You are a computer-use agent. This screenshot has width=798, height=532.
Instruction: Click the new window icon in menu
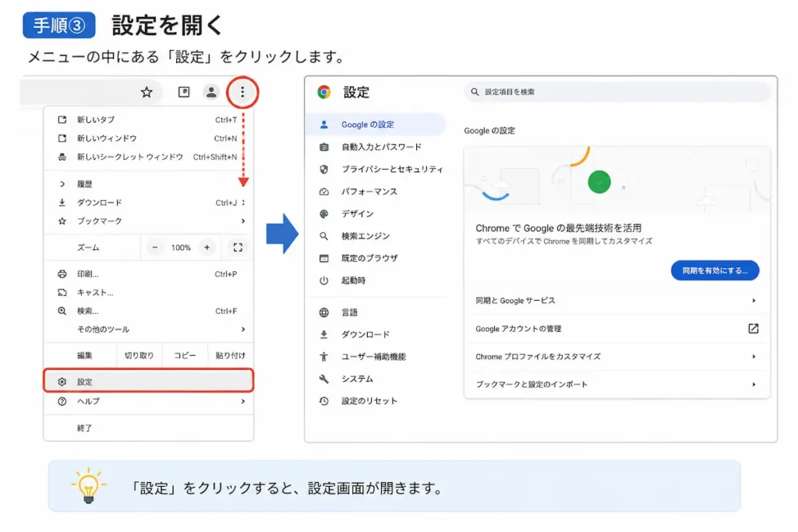(62, 139)
